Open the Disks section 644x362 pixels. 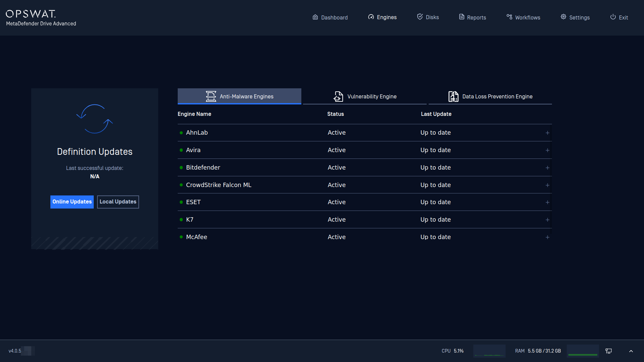point(428,17)
